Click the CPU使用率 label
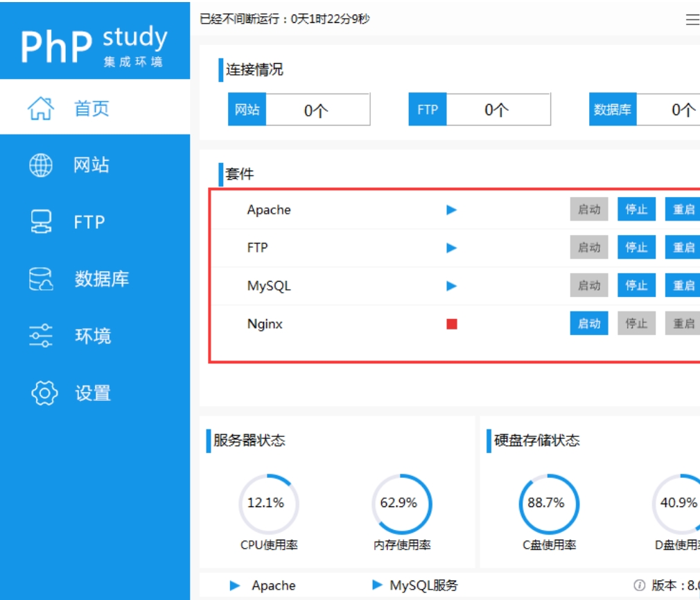This screenshot has height=600, width=700. pyautogui.click(x=269, y=545)
